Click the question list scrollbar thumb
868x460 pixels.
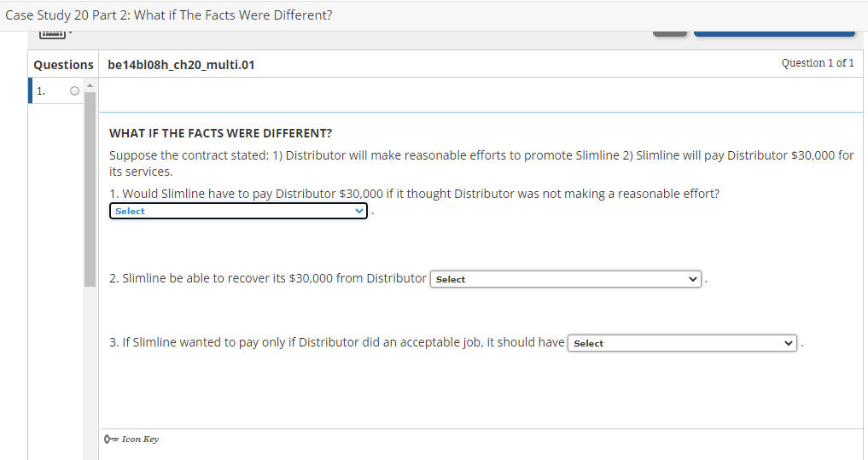tap(90, 189)
